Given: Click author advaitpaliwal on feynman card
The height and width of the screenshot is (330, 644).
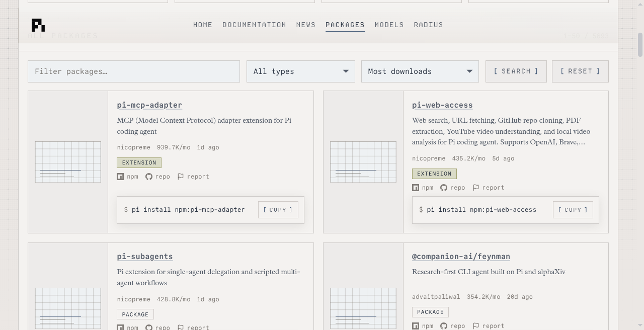Looking at the screenshot, I should (436, 297).
